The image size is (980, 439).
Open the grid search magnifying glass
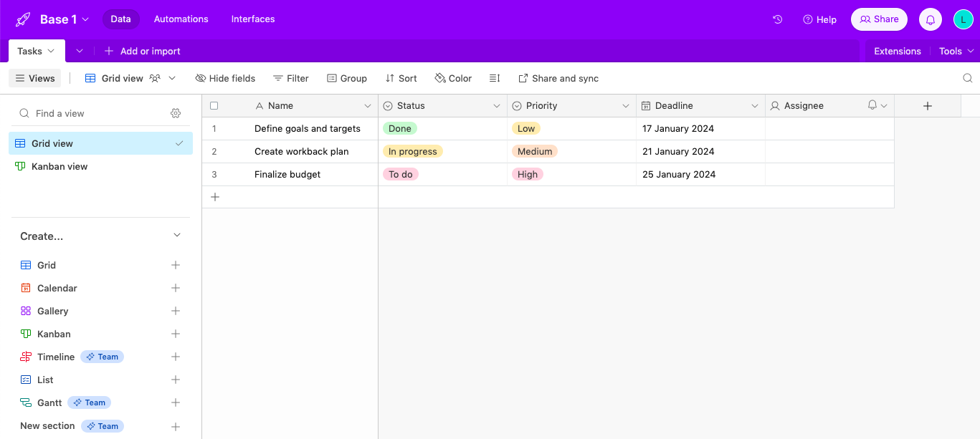point(967,78)
